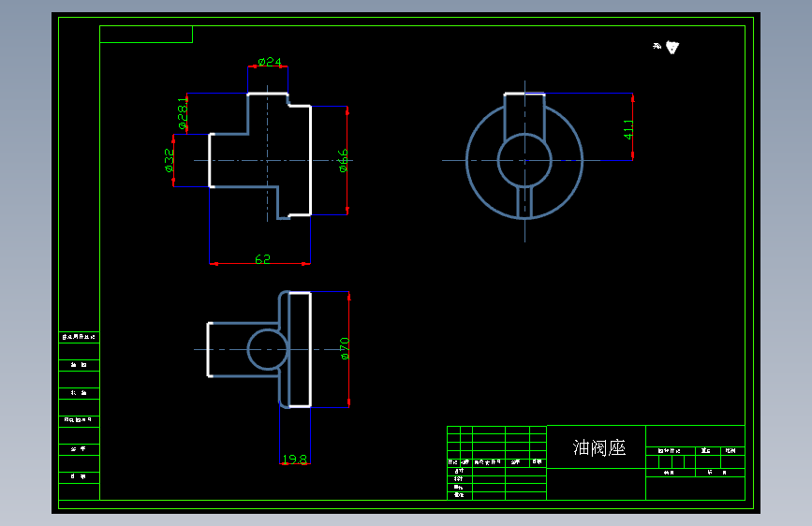Viewport: 812px width, 526px height.
Task: Select the ø28.1 dimension label
Action: click(183, 113)
